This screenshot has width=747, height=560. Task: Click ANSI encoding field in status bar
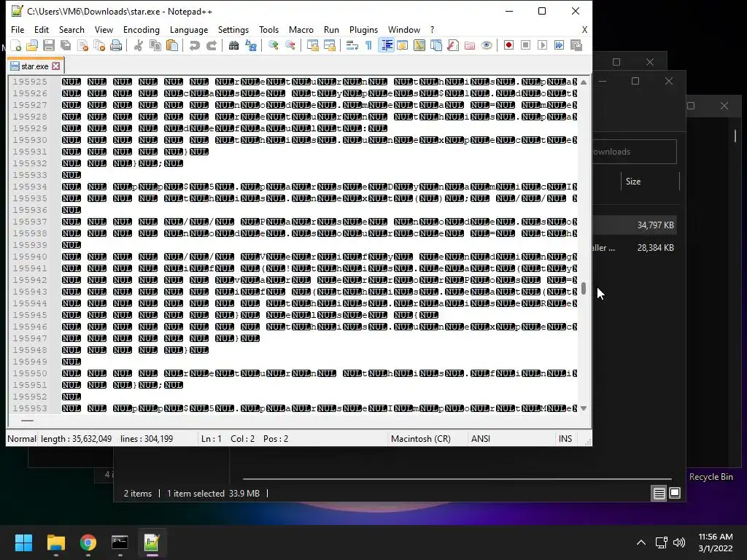point(480,438)
